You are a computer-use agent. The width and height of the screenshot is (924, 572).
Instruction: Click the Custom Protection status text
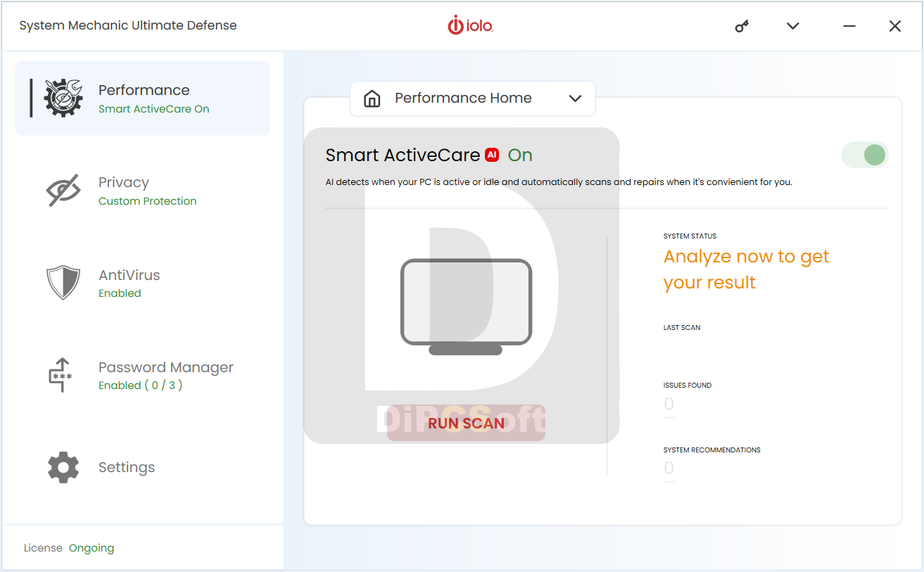(148, 201)
